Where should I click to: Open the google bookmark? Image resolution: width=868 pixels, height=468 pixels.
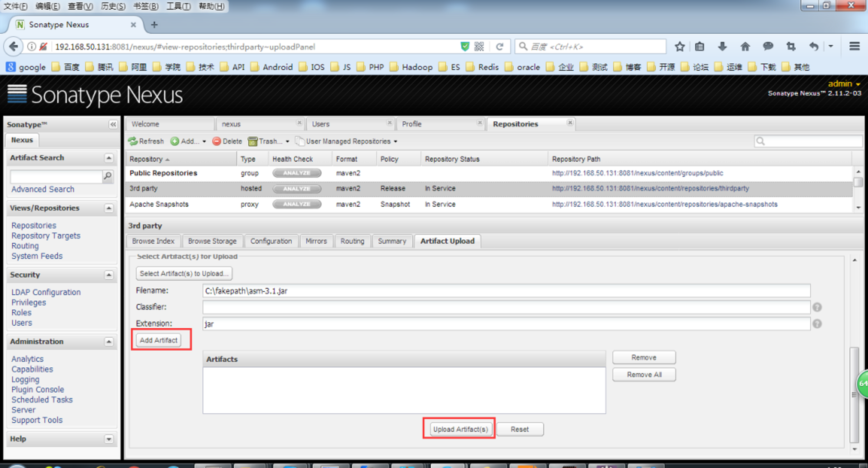26,67
